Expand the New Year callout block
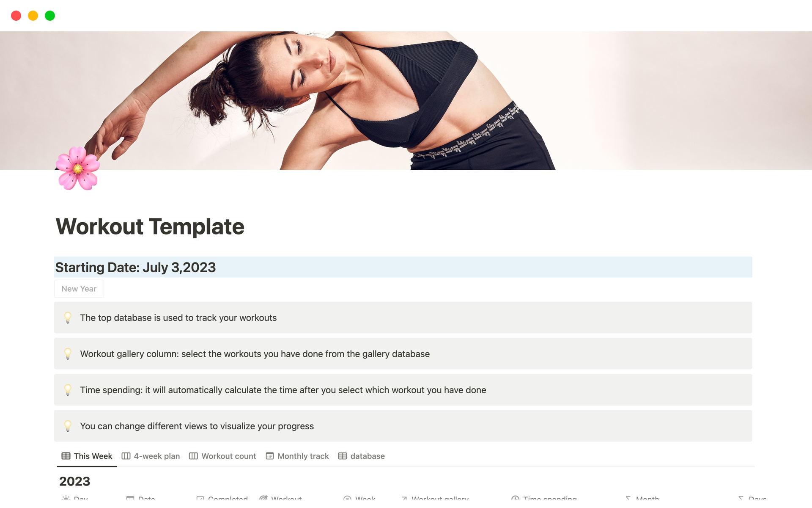The height and width of the screenshot is (508, 812). 79,288
